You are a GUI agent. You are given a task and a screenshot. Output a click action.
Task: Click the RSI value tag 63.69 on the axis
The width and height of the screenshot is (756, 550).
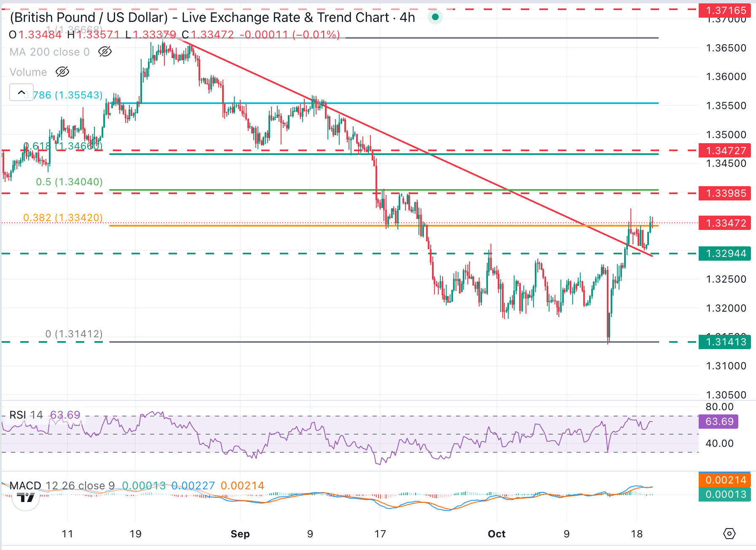(718, 422)
